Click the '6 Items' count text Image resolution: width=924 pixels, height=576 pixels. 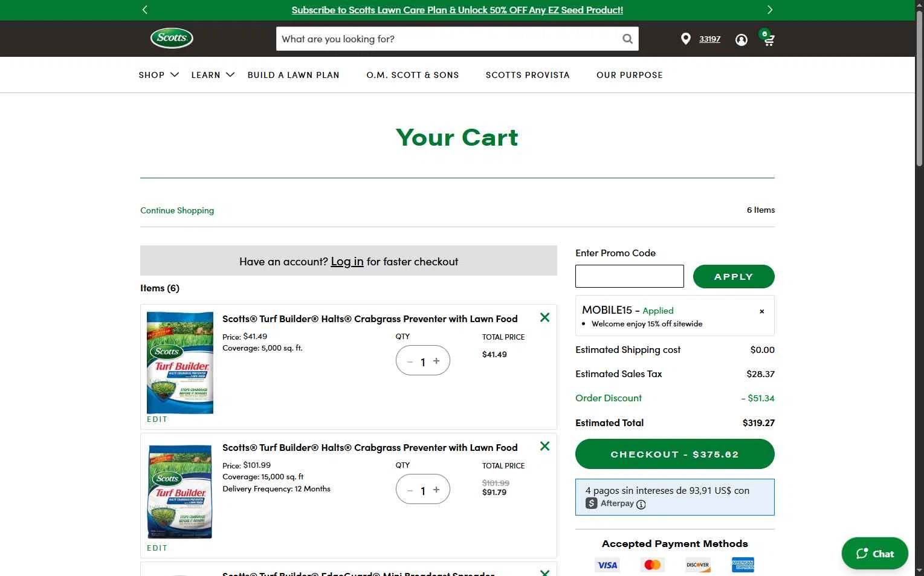(x=760, y=210)
